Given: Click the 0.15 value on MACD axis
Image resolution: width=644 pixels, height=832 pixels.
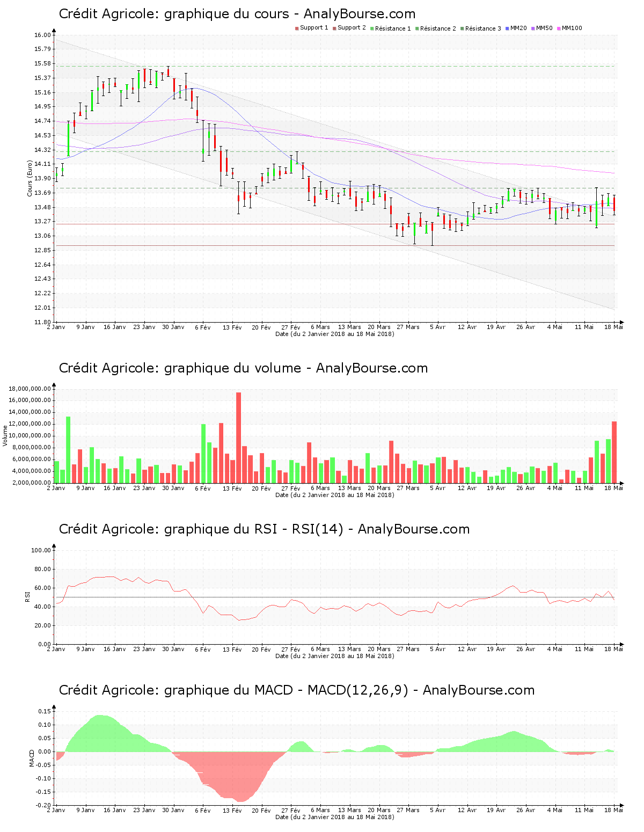Looking at the screenshot, I should [x=45, y=711].
